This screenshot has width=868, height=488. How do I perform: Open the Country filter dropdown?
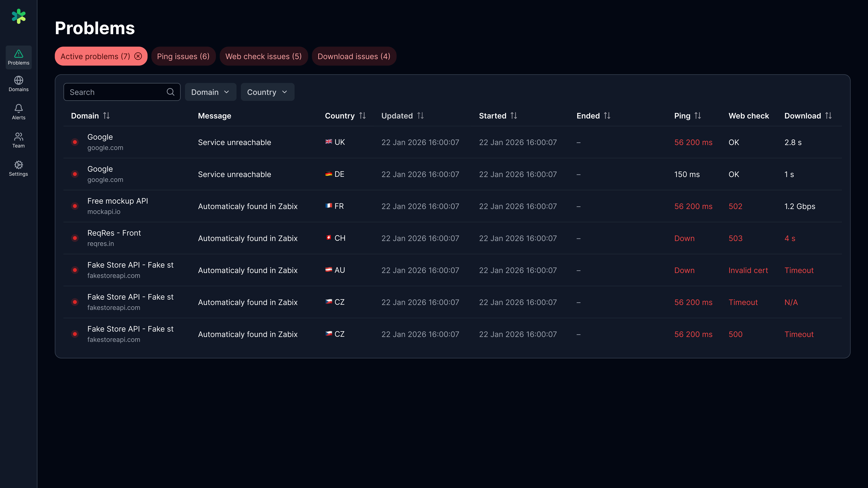click(267, 92)
